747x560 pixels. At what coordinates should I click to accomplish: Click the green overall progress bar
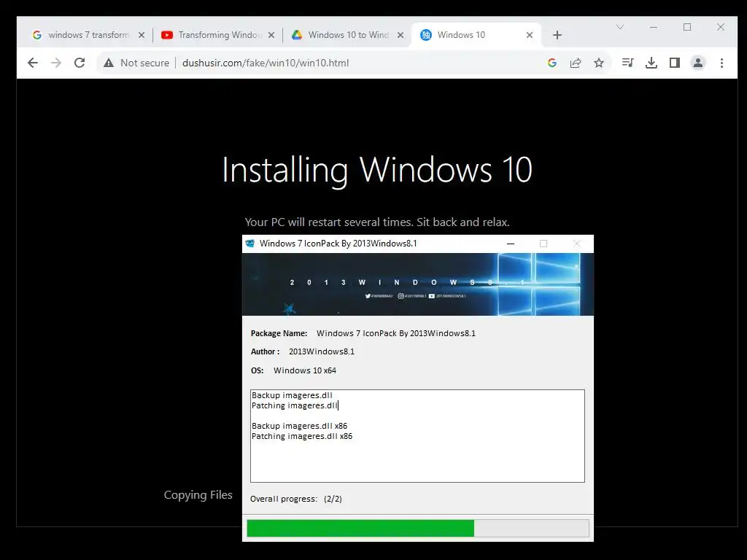tap(418, 529)
